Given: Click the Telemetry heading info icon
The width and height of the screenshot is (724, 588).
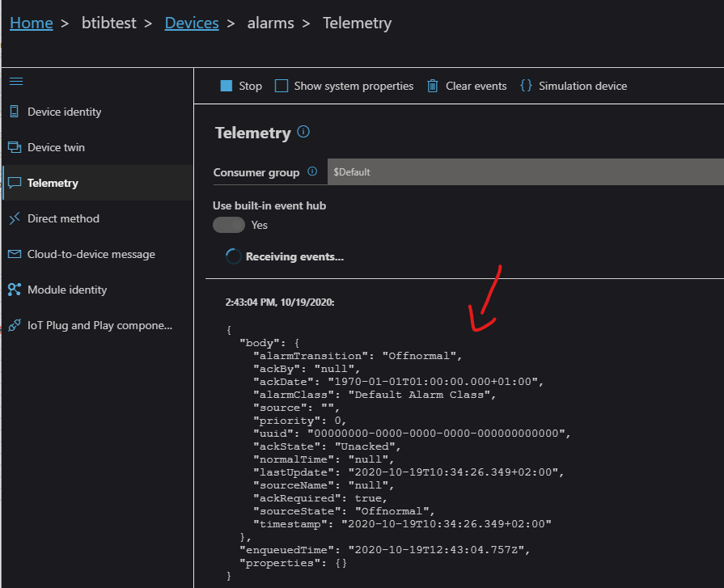Looking at the screenshot, I should click(303, 132).
